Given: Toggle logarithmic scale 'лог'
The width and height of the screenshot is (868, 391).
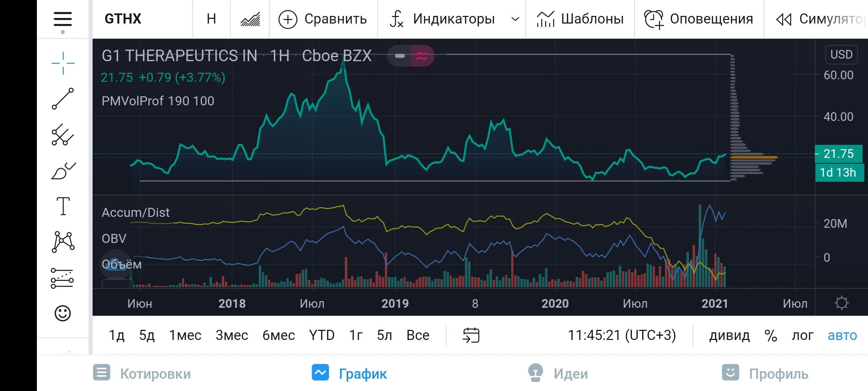Looking at the screenshot, I should coord(803,336).
